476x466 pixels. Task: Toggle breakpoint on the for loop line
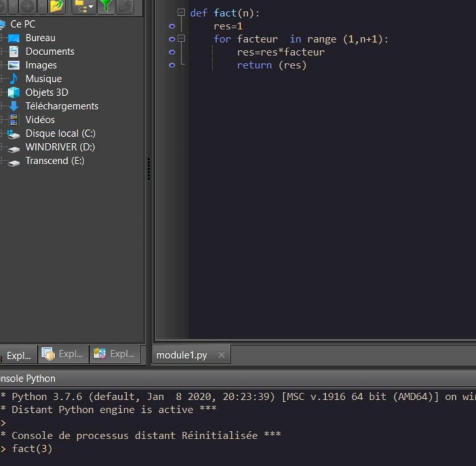[171, 39]
